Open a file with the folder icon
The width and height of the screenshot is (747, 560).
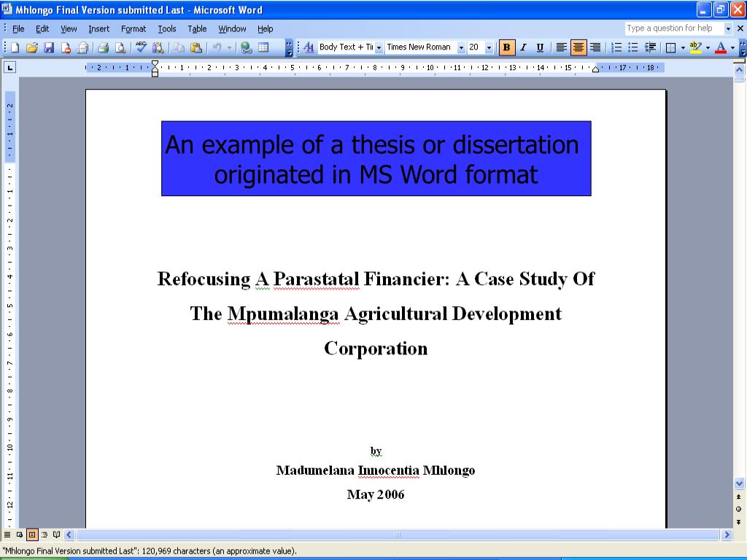pyautogui.click(x=32, y=47)
